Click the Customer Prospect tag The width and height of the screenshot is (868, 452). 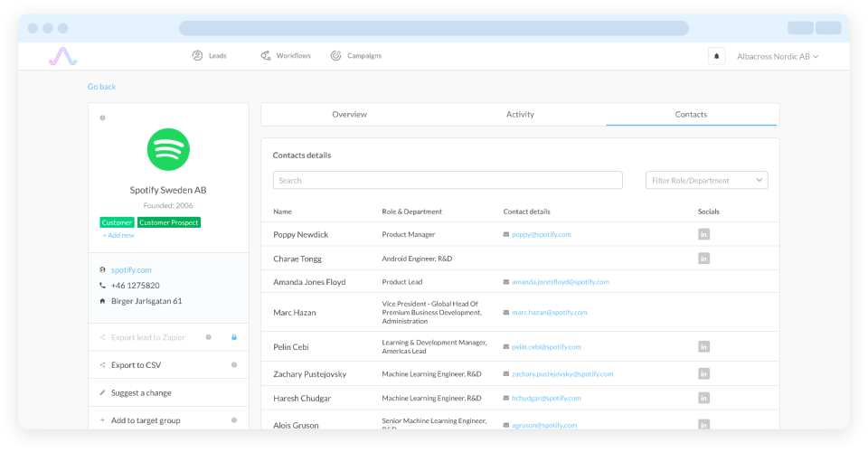coord(169,222)
